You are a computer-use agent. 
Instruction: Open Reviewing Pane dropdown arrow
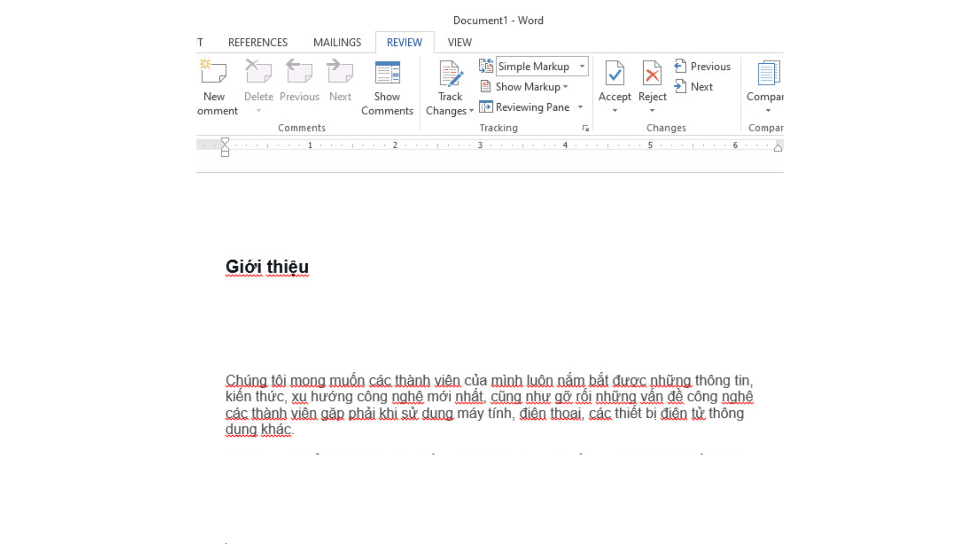coord(580,107)
